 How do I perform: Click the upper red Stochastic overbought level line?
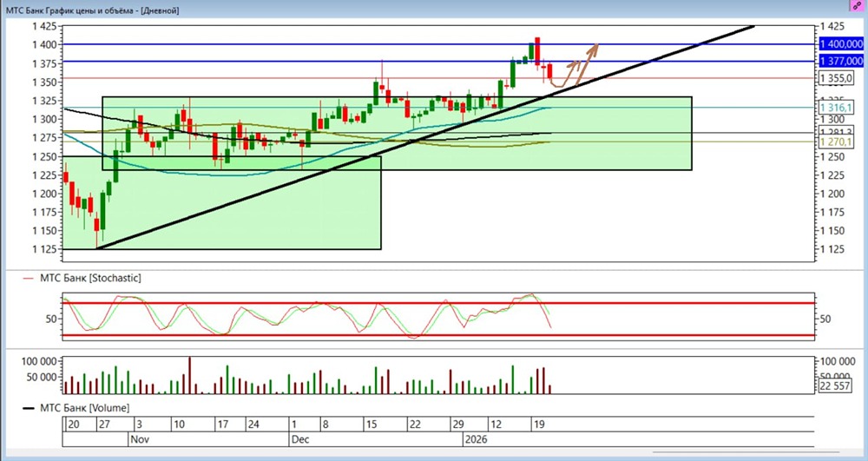click(x=438, y=303)
